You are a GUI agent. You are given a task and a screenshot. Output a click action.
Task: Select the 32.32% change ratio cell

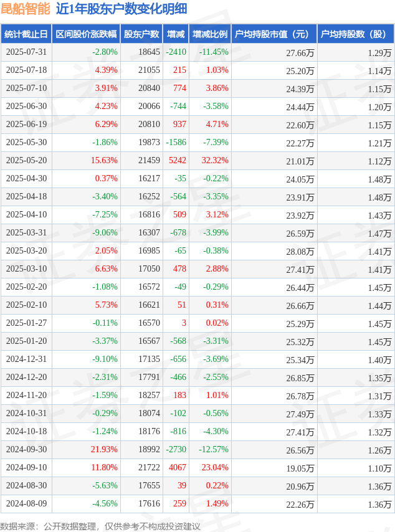click(x=215, y=160)
